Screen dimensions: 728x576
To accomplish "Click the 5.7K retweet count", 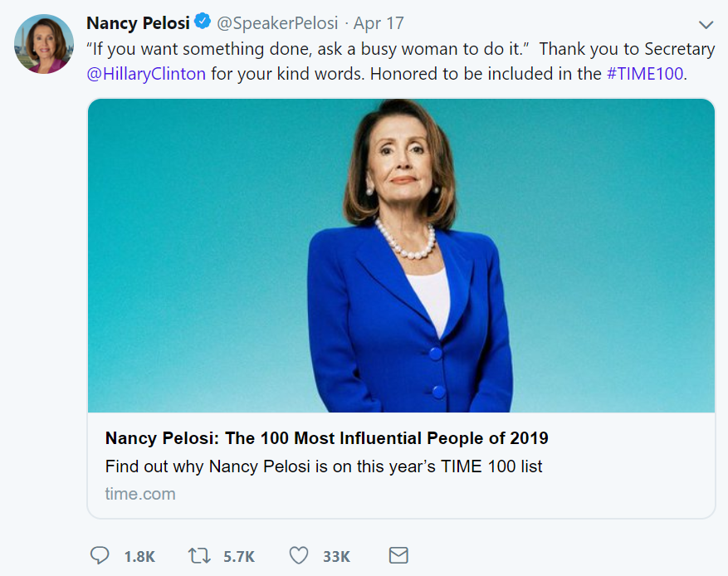I will point(239,556).
